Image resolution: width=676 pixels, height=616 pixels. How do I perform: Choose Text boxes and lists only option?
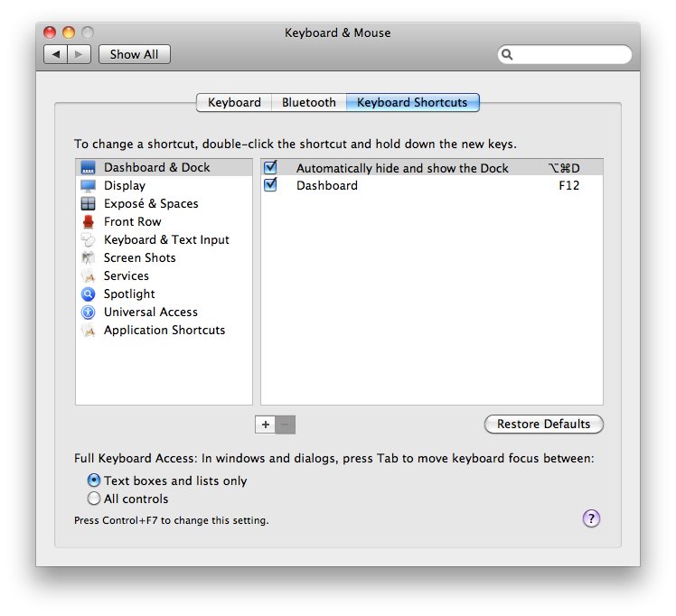[x=94, y=481]
